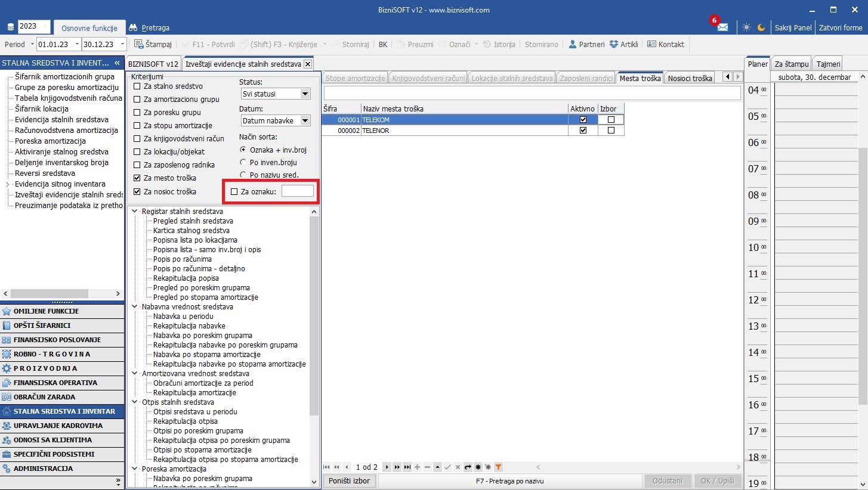Switch to the Nosioci troška tab
868x490 pixels.
tap(690, 78)
